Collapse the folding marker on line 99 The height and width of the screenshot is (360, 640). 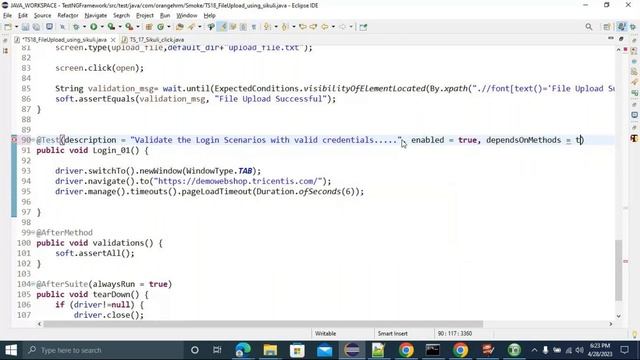33,233
